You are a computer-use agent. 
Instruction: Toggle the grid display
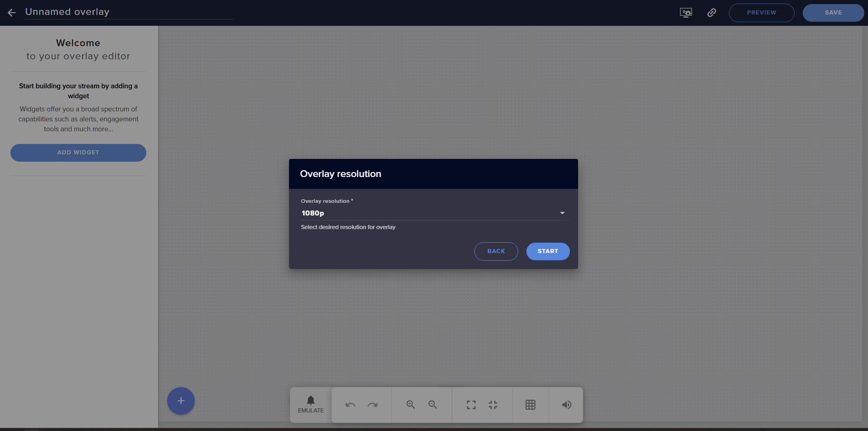pos(530,405)
